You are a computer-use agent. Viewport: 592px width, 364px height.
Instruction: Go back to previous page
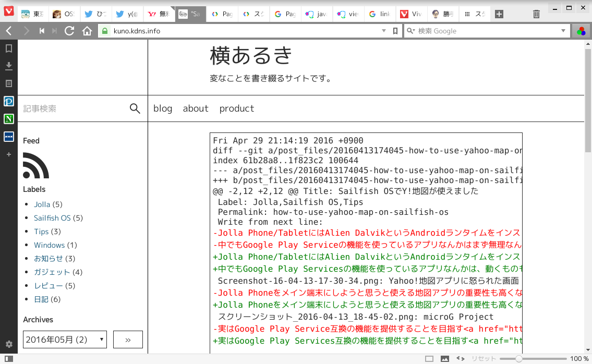[x=9, y=31]
